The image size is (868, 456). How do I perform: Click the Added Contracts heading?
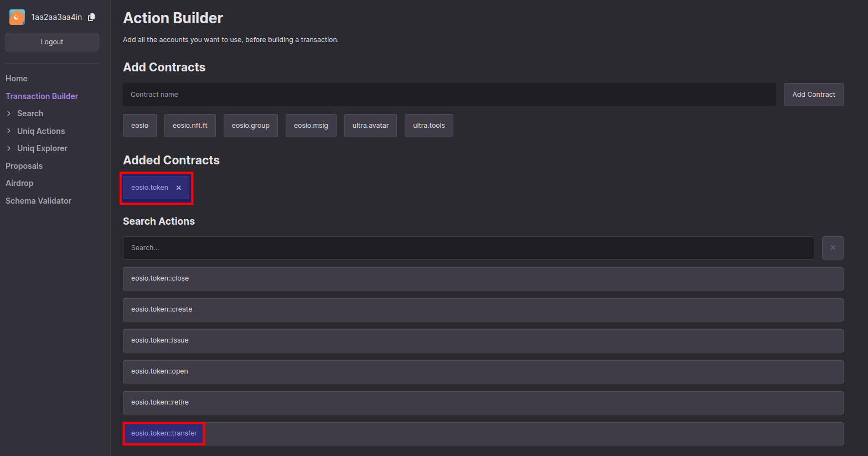tap(171, 160)
